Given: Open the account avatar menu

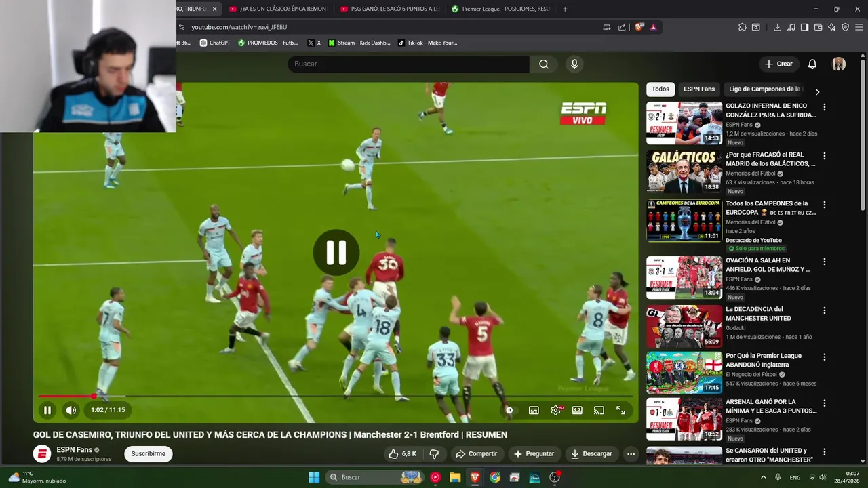Looking at the screenshot, I should pyautogui.click(x=839, y=64).
